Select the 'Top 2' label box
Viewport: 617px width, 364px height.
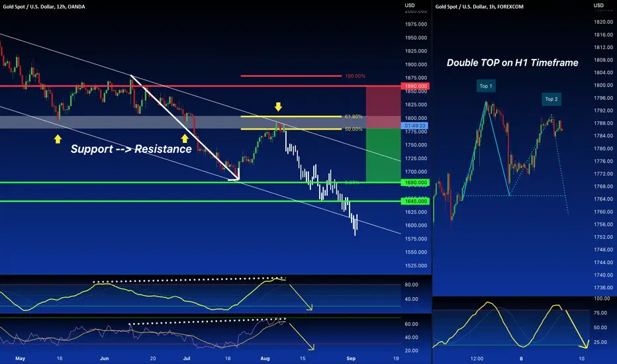[551, 99]
